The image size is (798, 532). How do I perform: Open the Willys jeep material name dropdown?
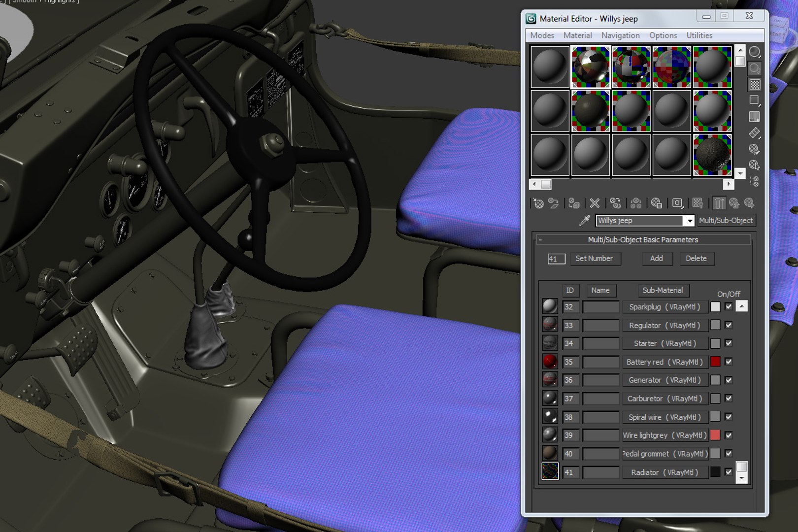689,221
